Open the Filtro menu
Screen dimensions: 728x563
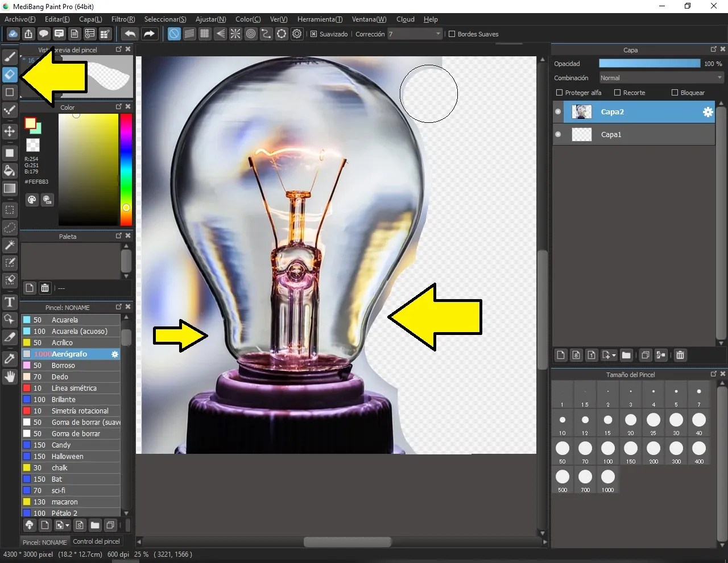tap(123, 19)
